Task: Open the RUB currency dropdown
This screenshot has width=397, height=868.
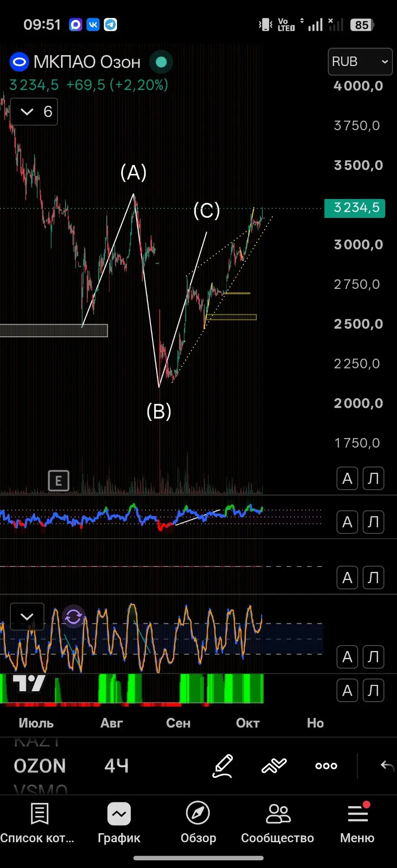Action: click(360, 61)
